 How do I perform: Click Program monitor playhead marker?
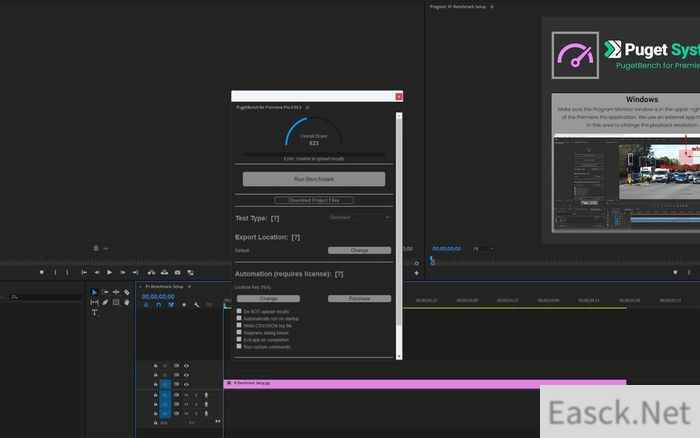(432, 260)
